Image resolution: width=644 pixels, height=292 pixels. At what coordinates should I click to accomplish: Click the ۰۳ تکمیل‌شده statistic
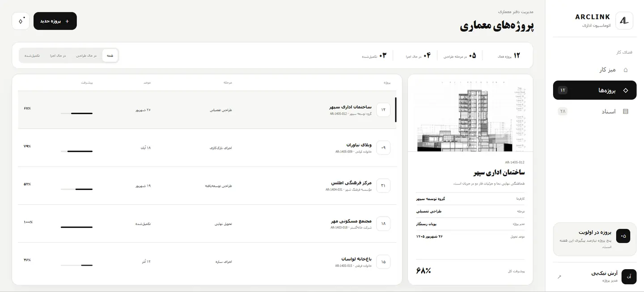tap(374, 56)
